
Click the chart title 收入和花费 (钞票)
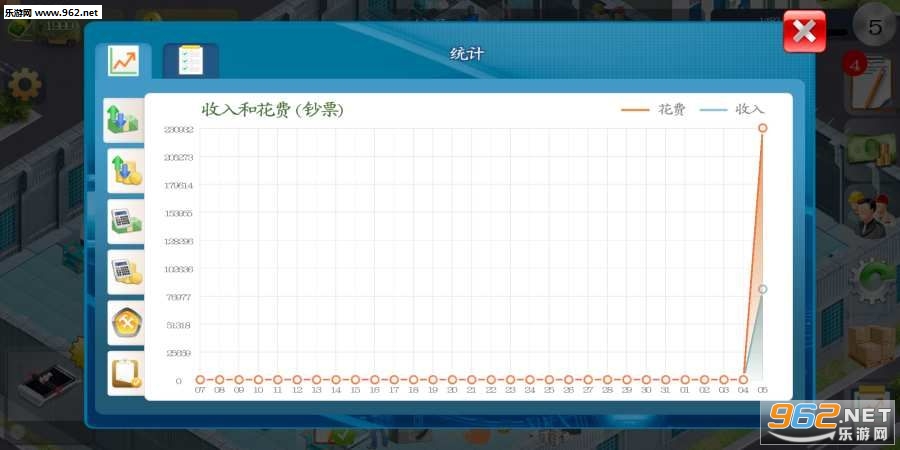(x=272, y=110)
